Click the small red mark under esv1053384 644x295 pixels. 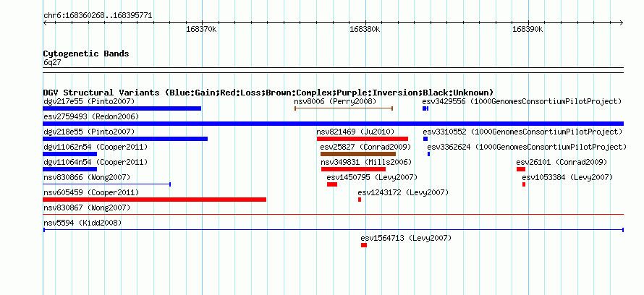[x=524, y=184]
